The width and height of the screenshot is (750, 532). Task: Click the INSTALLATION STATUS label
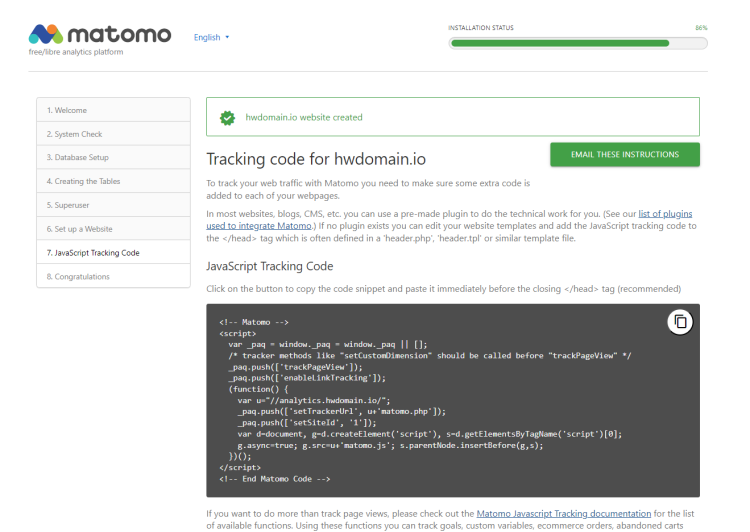[x=481, y=28]
